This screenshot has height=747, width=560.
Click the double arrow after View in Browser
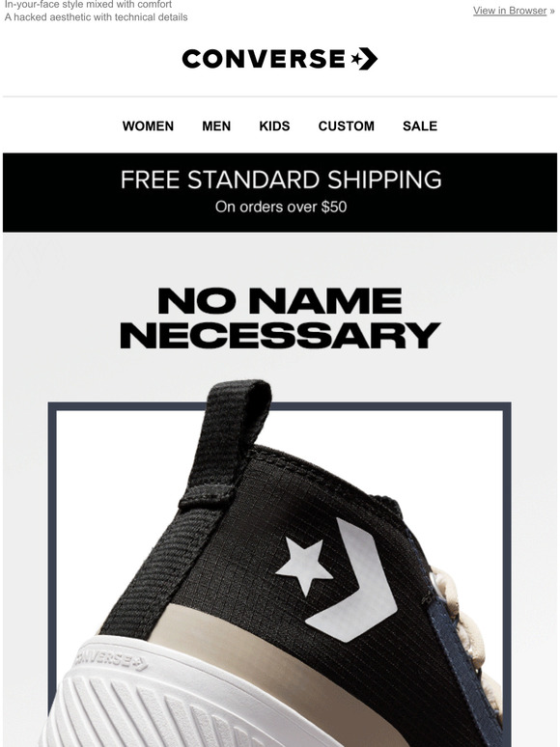552,11
